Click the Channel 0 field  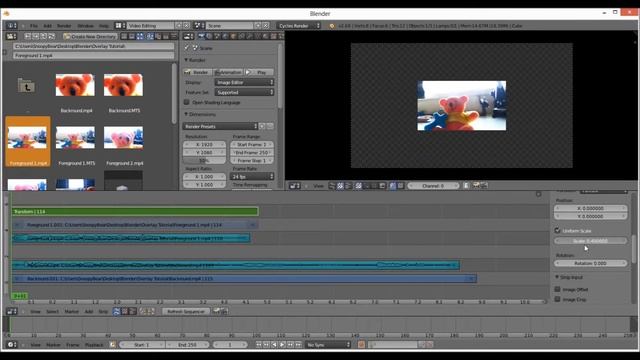(433, 186)
